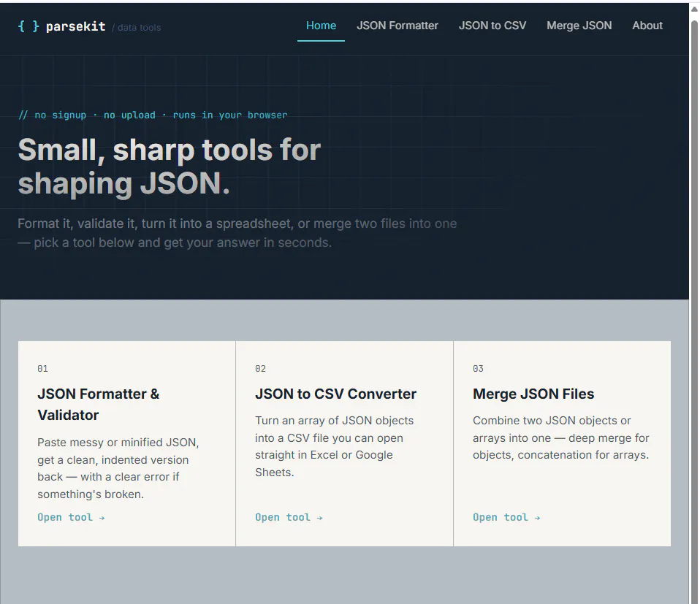Open the About page link
The image size is (700, 604).
click(x=647, y=26)
